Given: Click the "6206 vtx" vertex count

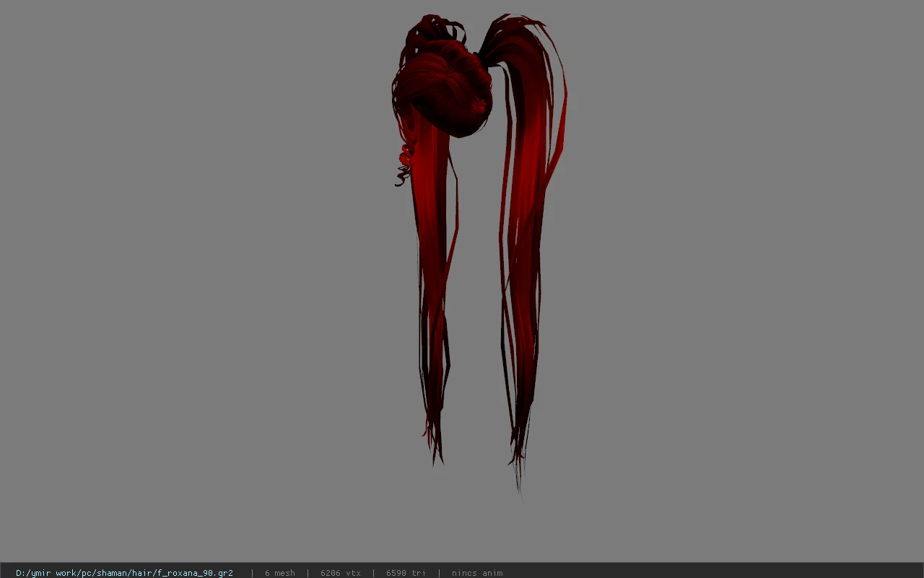Looking at the screenshot, I should pyautogui.click(x=341, y=573).
